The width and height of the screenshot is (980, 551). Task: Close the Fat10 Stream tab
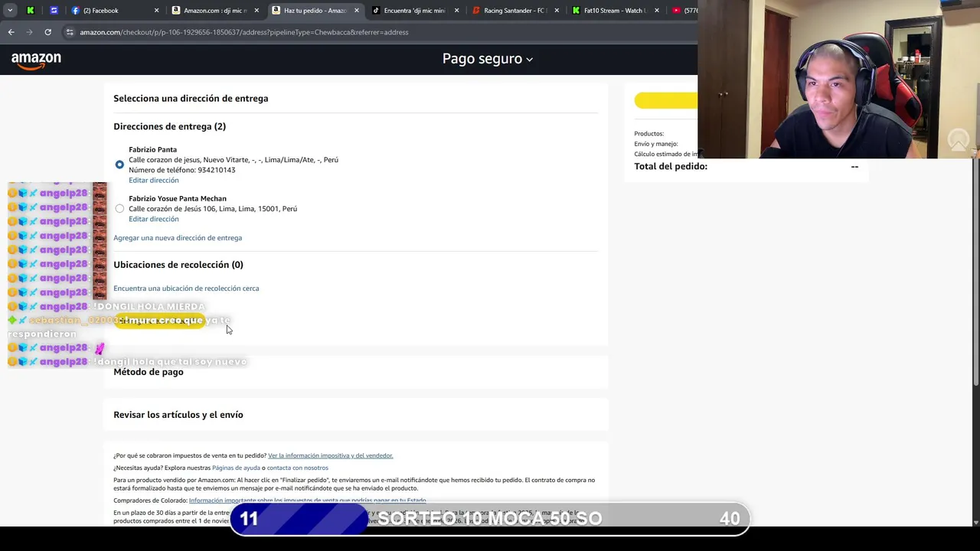pyautogui.click(x=656, y=11)
